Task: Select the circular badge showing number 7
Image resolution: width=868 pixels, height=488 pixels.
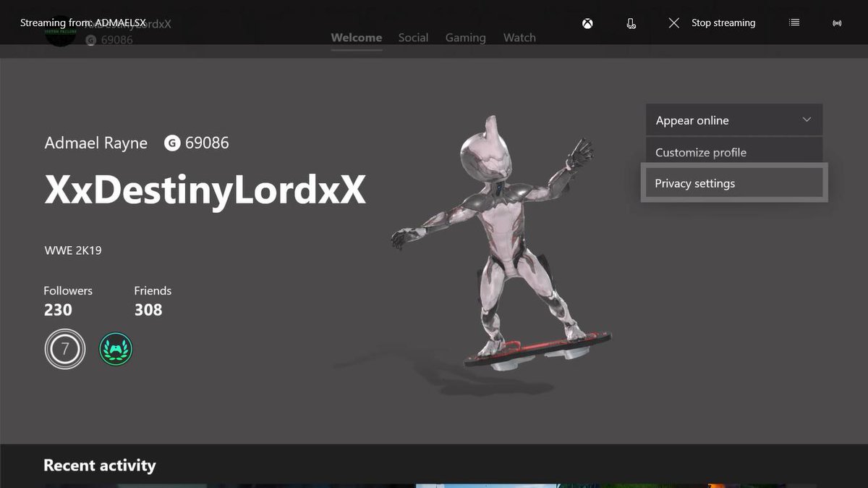Action: tap(64, 350)
